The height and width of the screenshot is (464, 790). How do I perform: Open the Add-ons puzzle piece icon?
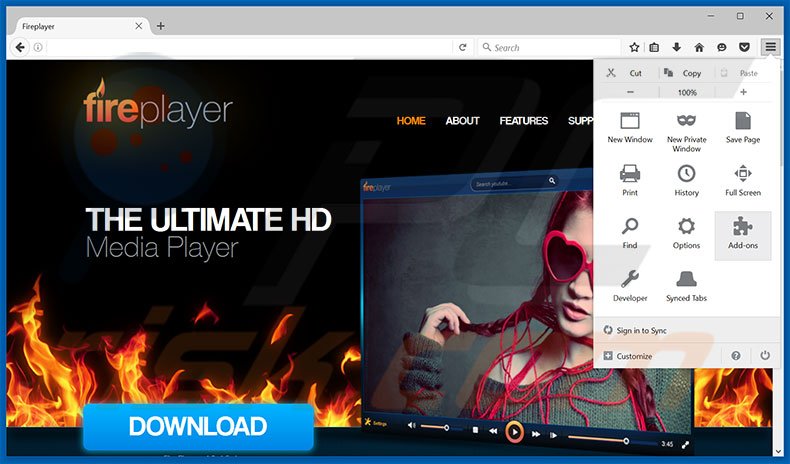coord(742,227)
